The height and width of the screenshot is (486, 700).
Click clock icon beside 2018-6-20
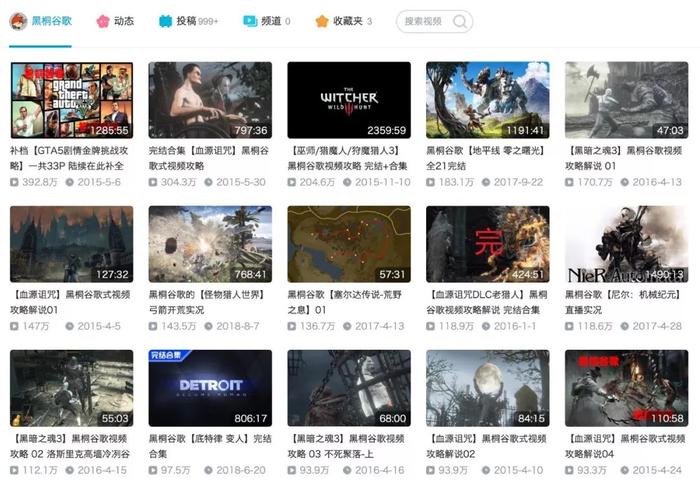[x=208, y=470]
